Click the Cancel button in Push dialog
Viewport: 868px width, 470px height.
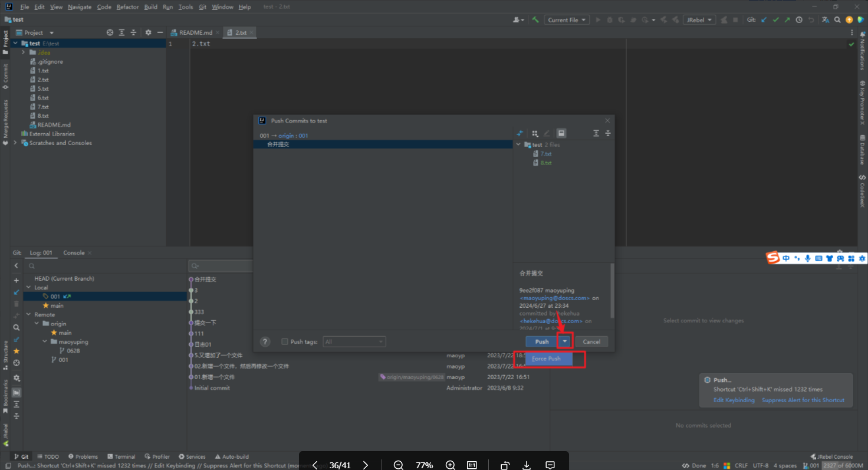pos(591,341)
